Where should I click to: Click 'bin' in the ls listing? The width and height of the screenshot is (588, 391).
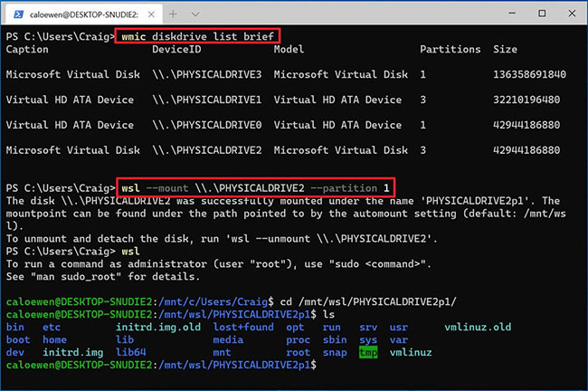pyautogui.click(x=15, y=327)
